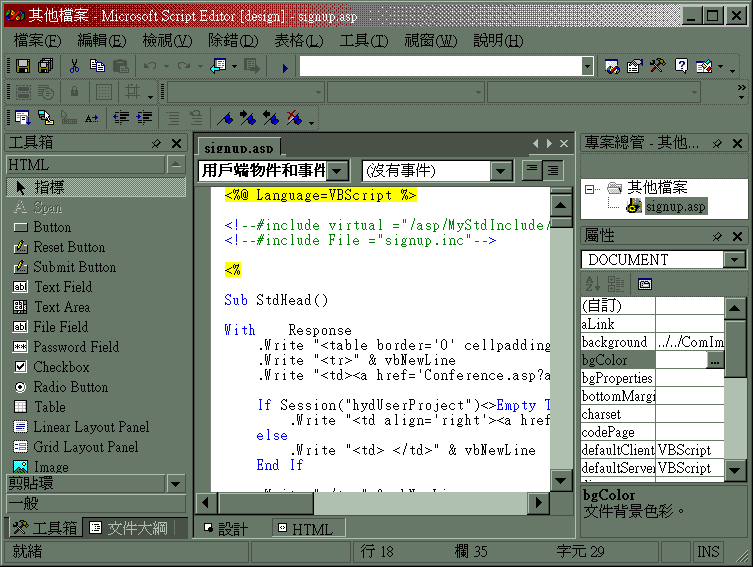This screenshot has width=753, height=567.
Task: Pin the Properties panel
Action: [717, 236]
